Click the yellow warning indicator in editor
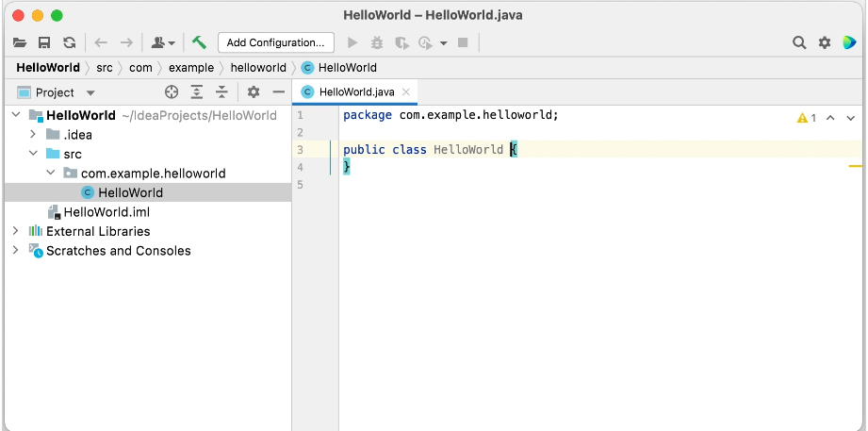Screen dimensions: 868x431 point(806,118)
